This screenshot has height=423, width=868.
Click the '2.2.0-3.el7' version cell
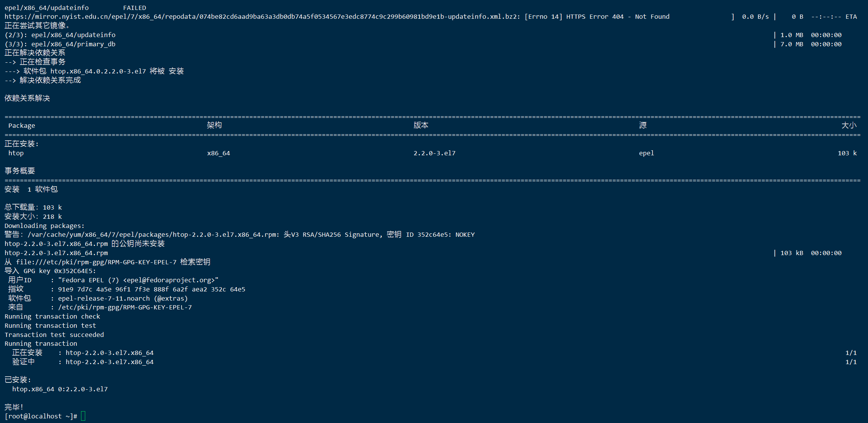tap(435, 153)
